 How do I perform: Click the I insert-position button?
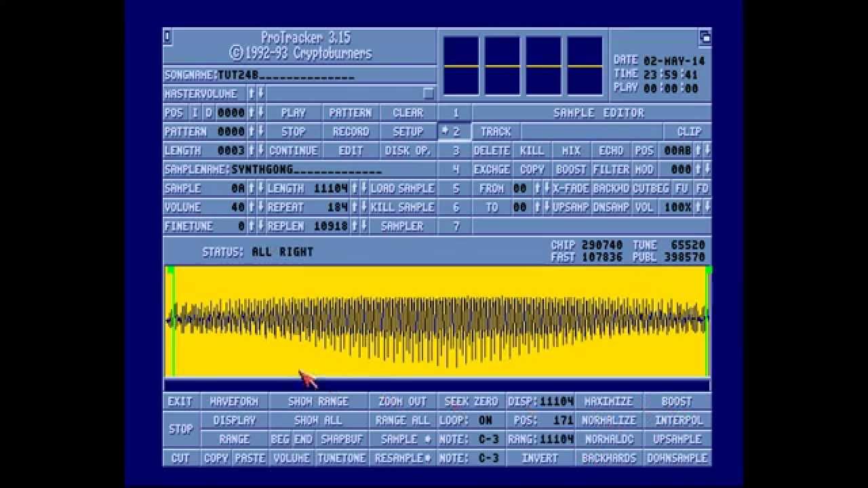[x=195, y=113]
